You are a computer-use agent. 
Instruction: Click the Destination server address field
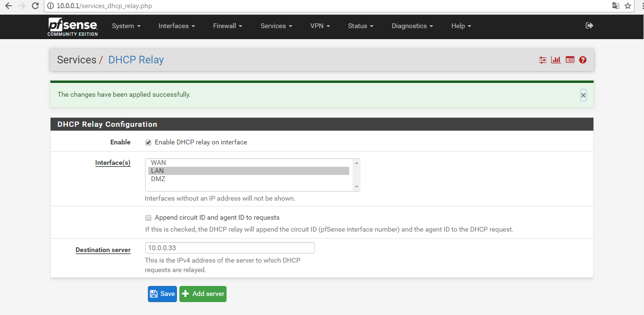point(229,247)
